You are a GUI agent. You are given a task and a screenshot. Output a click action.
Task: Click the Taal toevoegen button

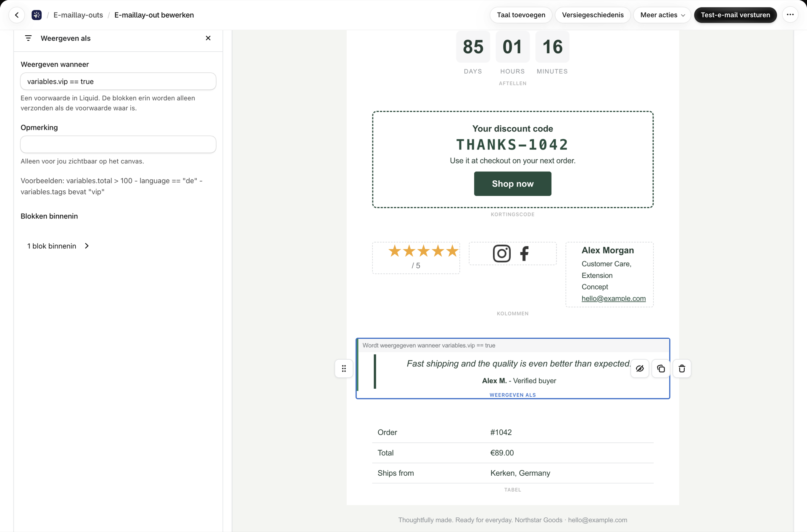(521, 15)
